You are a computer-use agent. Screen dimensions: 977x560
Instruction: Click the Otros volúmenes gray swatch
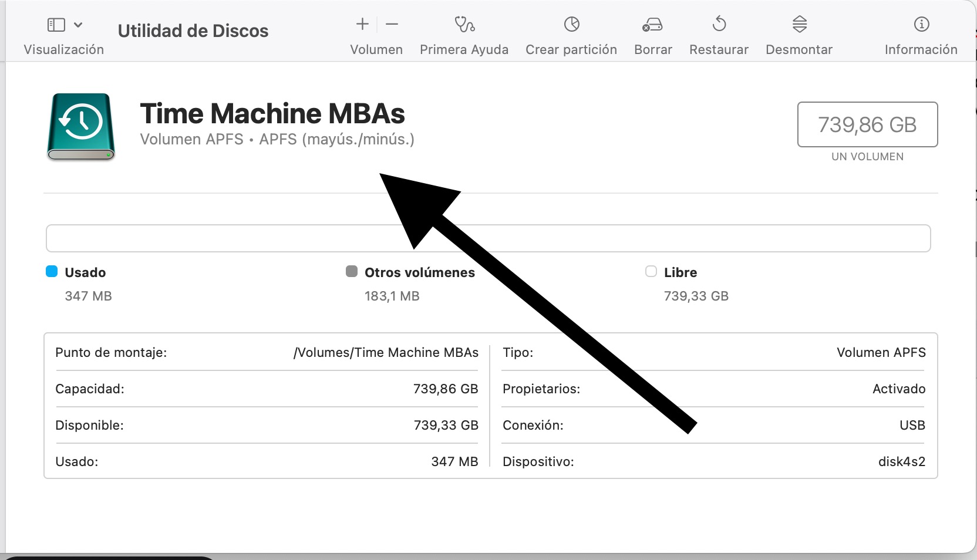click(x=352, y=271)
